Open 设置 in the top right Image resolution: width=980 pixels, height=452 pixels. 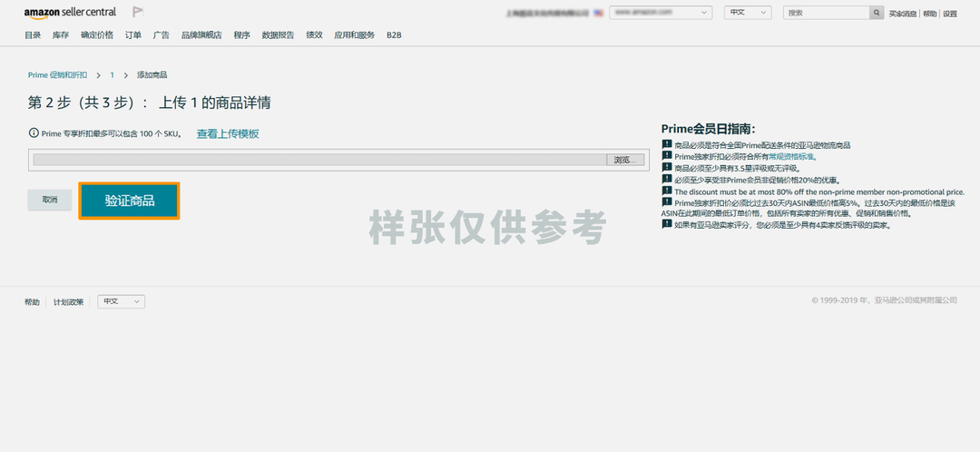coord(949,14)
